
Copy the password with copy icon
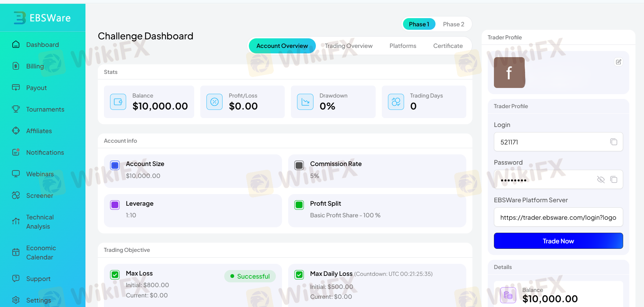[x=614, y=179]
